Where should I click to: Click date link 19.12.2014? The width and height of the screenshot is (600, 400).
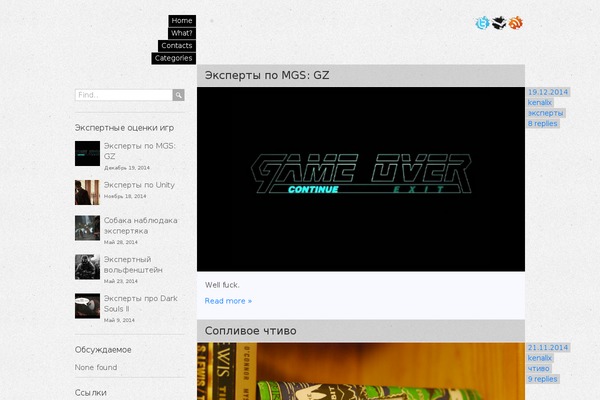[548, 92]
